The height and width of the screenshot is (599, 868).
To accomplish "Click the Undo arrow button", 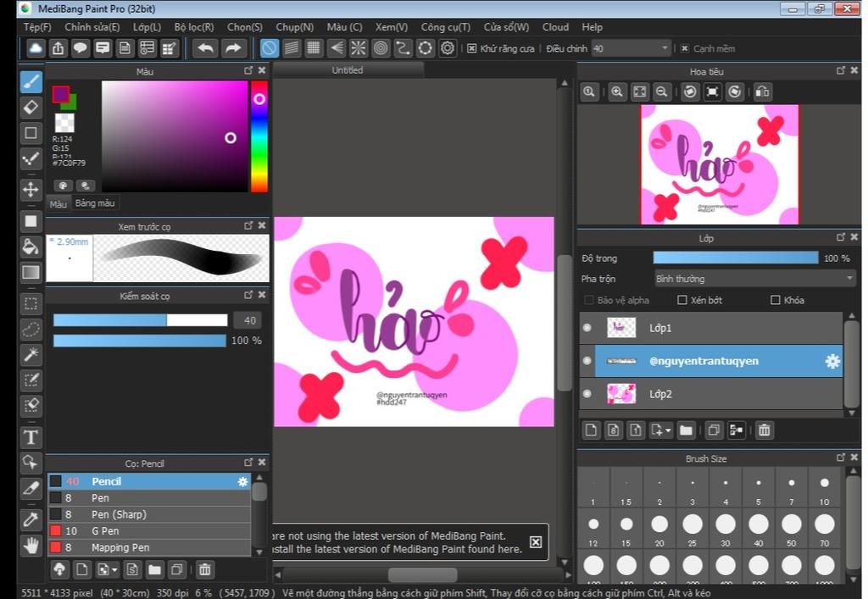I will (x=205, y=48).
